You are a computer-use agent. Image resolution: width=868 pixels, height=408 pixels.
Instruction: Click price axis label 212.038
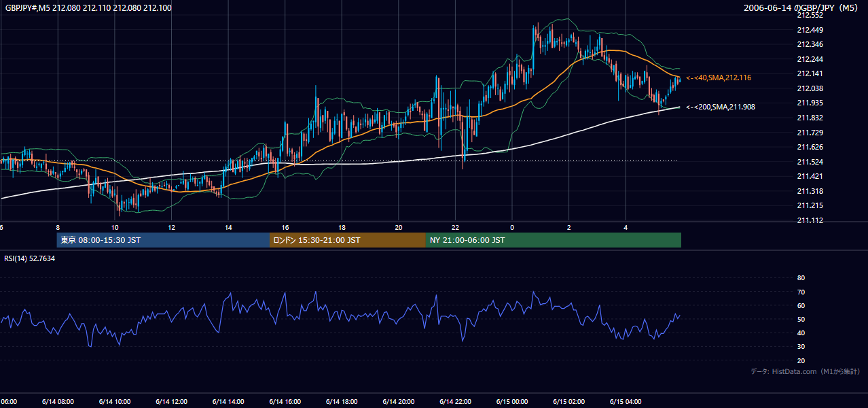point(810,88)
